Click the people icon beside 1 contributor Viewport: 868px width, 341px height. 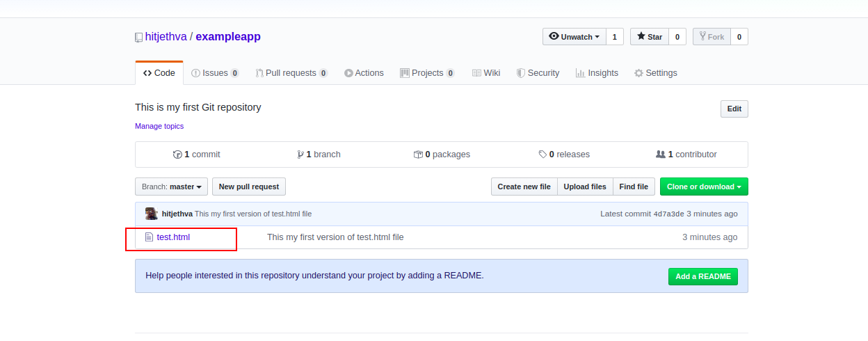tap(661, 154)
